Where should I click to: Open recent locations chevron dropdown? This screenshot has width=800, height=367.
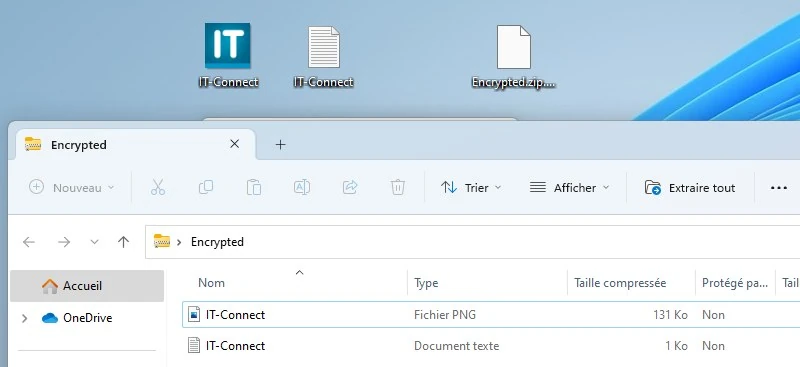coord(94,242)
